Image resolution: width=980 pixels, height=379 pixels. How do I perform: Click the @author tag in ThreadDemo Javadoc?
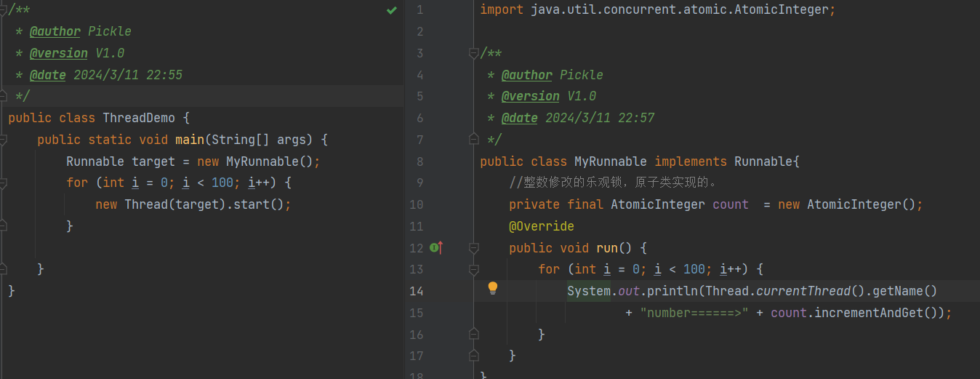[x=55, y=32]
